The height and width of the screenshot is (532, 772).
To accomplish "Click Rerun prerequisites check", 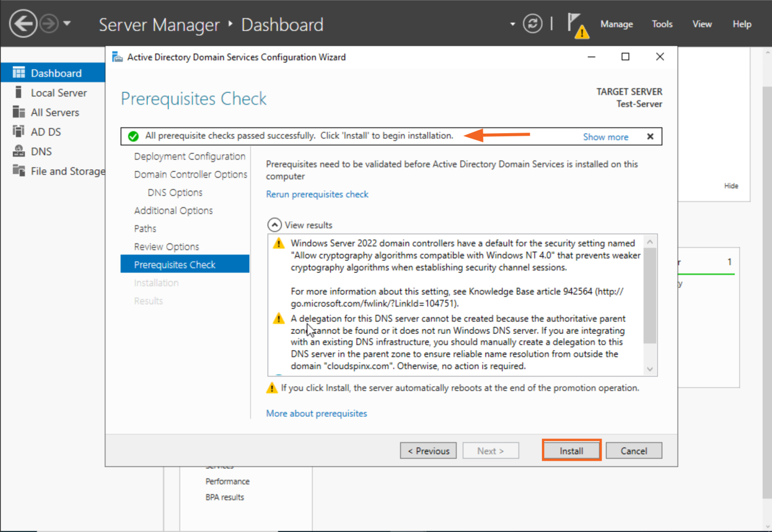I will 317,194.
